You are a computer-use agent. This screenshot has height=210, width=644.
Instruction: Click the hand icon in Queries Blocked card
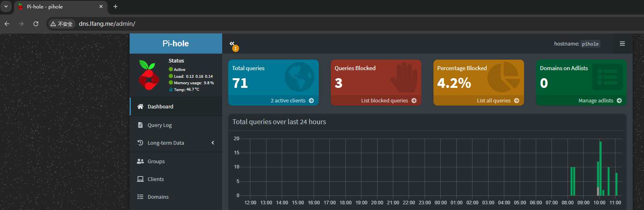[x=404, y=77]
